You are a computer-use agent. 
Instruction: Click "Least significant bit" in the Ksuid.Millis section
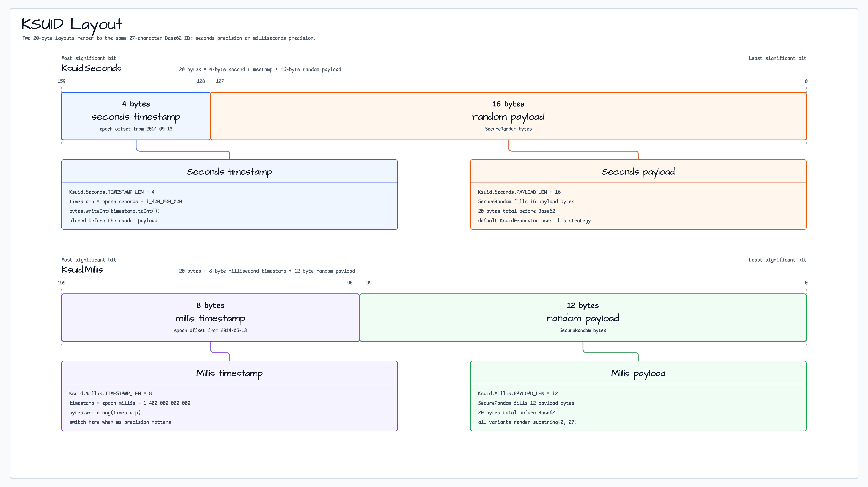click(x=777, y=260)
